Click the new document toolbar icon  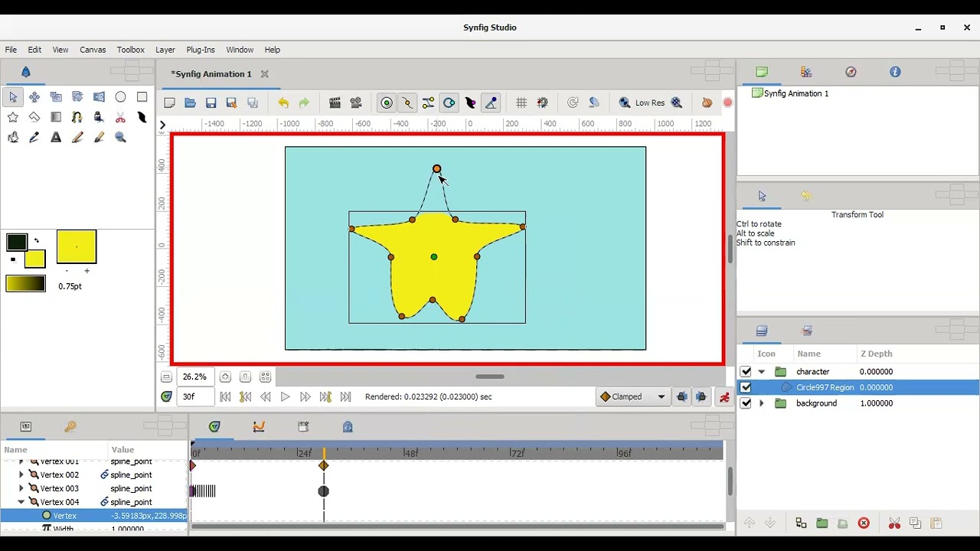click(169, 103)
